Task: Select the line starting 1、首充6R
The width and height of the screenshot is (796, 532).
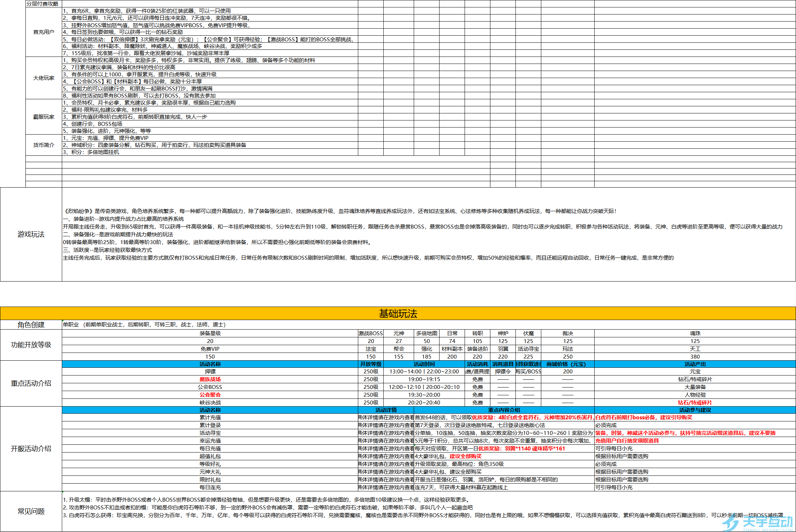Action: (x=147, y=11)
